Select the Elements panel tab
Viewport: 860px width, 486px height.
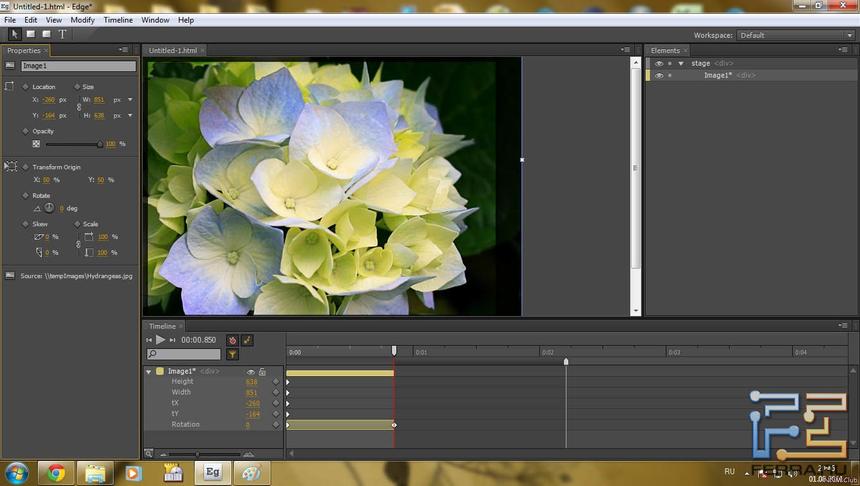[665, 50]
